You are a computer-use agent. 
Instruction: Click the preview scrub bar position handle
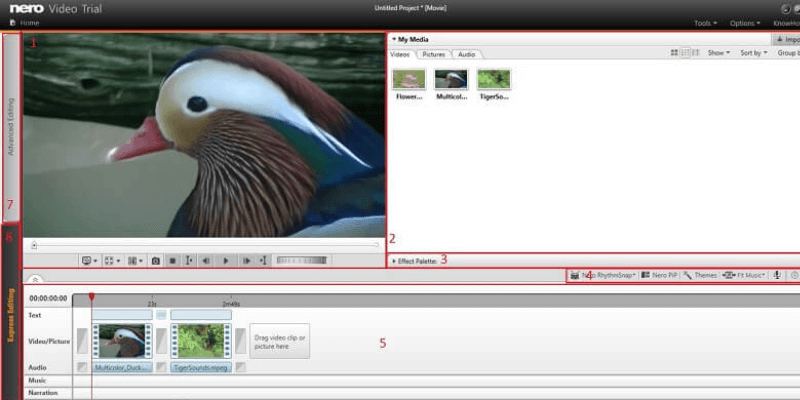pyautogui.click(x=34, y=245)
